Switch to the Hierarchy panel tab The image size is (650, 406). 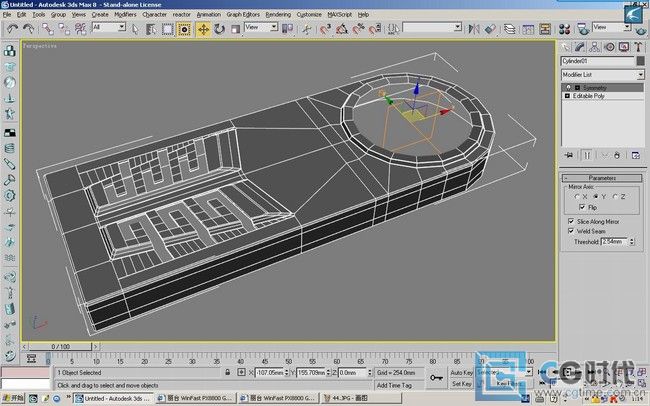594,47
